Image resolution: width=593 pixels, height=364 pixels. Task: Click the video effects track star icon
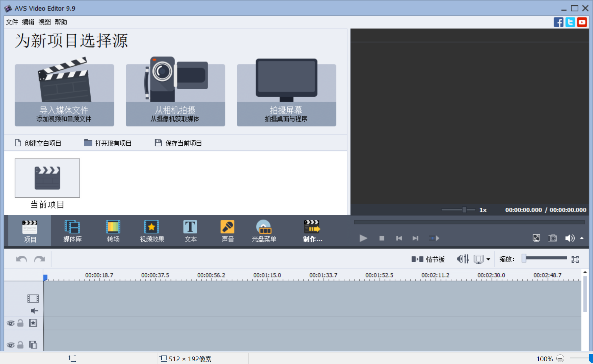(x=33, y=323)
